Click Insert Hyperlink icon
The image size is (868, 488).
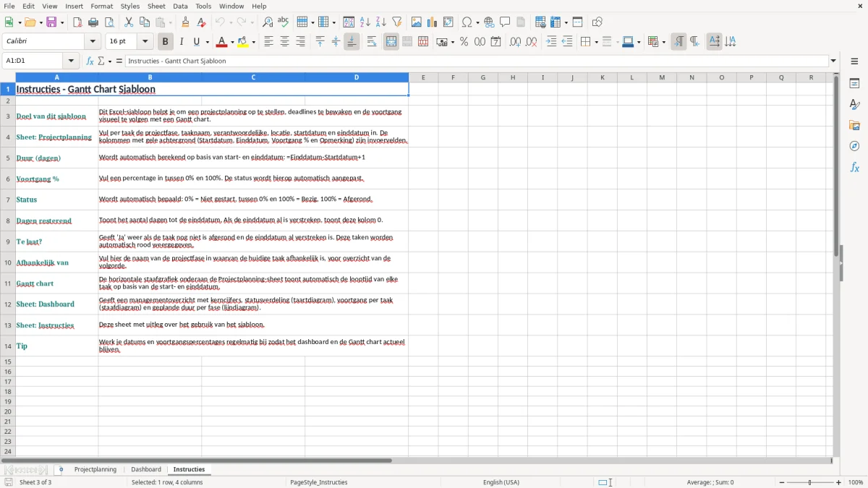489,22
